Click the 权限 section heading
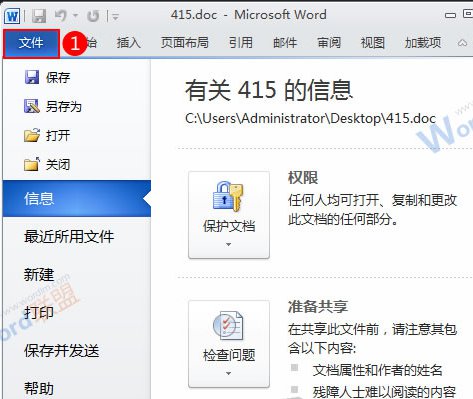The image size is (473, 399). tap(303, 177)
